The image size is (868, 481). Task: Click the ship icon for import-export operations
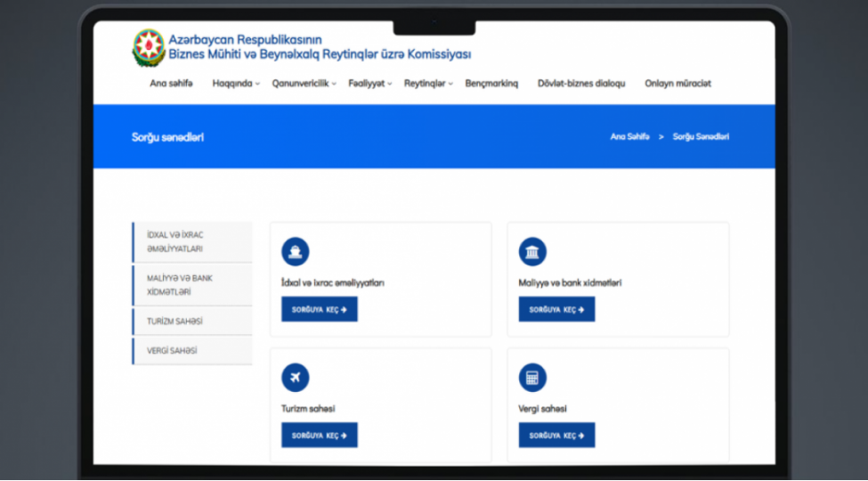(295, 252)
